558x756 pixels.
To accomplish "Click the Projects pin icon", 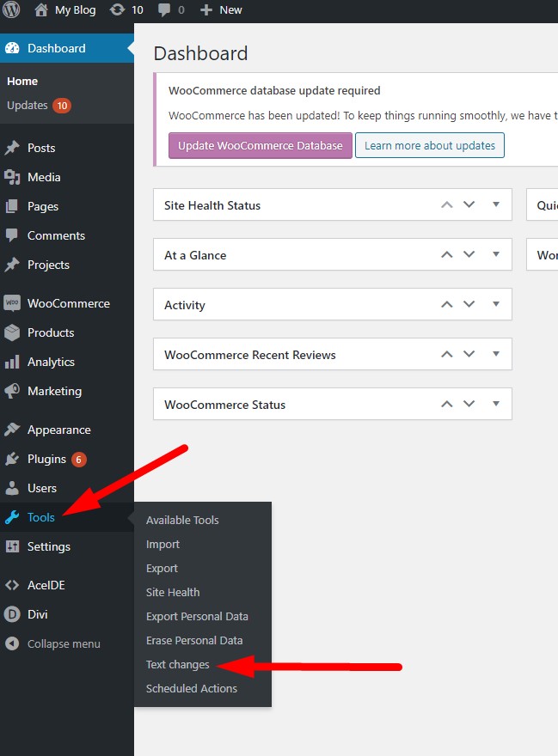I will coord(12,265).
